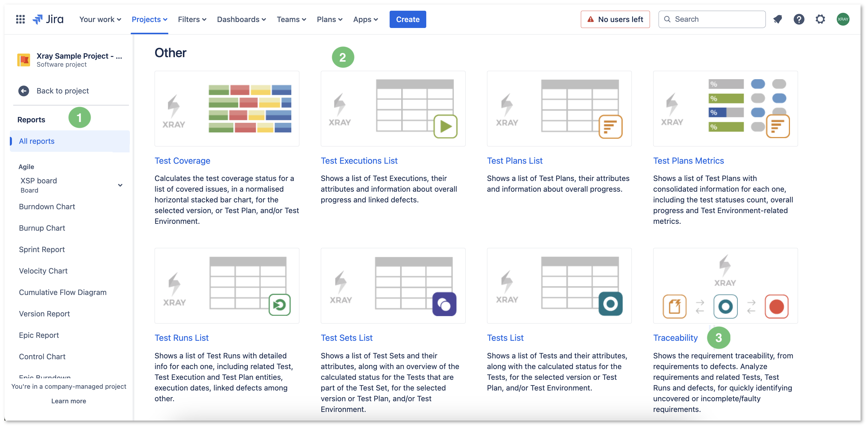Open Burndown Chart report

(47, 207)
